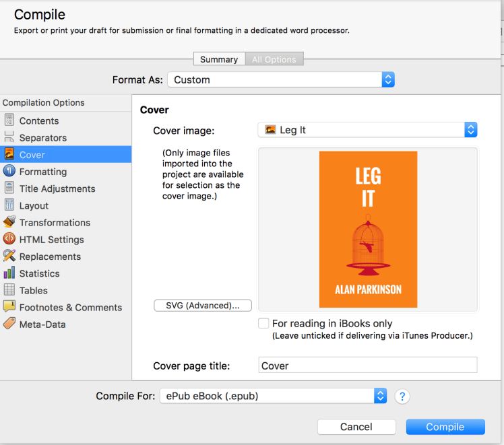Switch to the All Options tab
The height and width of the screenshot is (445, 504).
(x=274, y=59)
